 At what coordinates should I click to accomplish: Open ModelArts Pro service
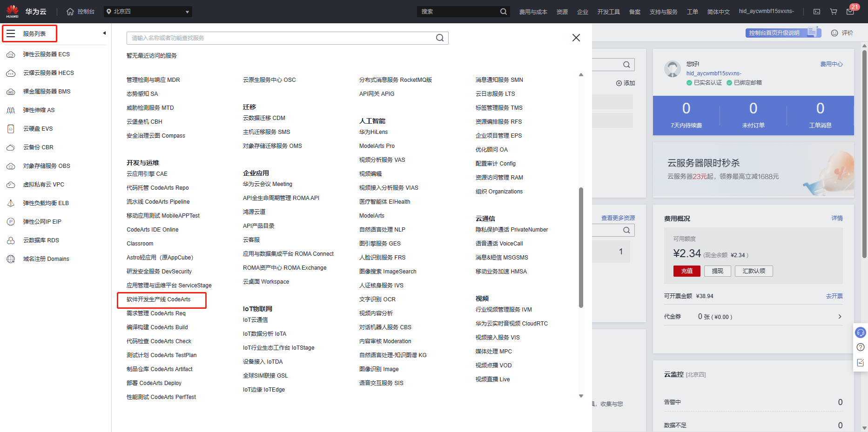coord(377,146)
